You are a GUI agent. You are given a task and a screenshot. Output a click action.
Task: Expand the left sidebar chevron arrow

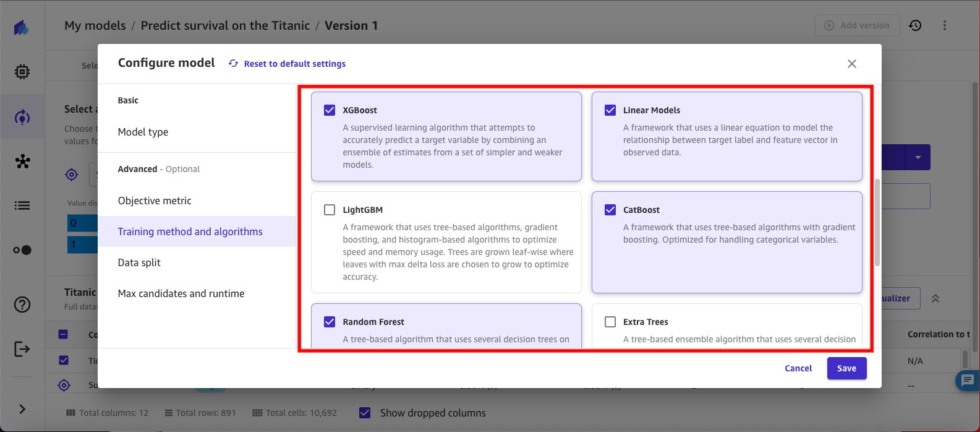[22, 409]
